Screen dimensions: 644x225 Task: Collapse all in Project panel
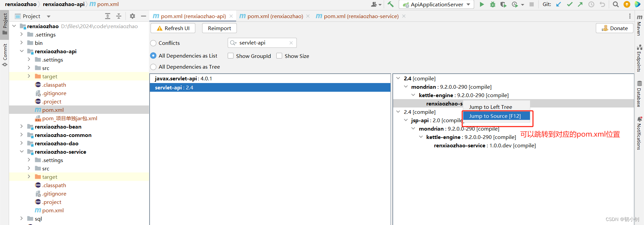point(119,16)
